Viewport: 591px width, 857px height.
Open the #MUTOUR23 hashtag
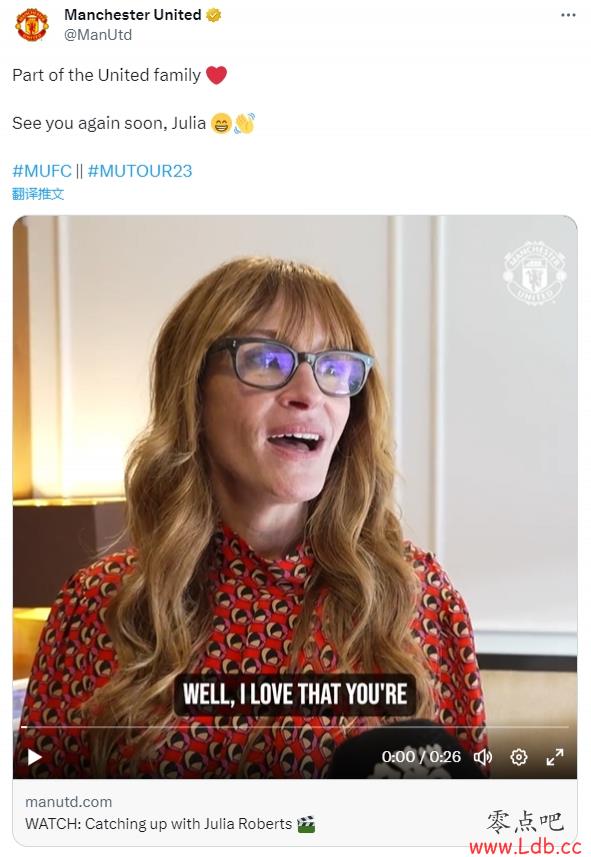click(140, 171)
